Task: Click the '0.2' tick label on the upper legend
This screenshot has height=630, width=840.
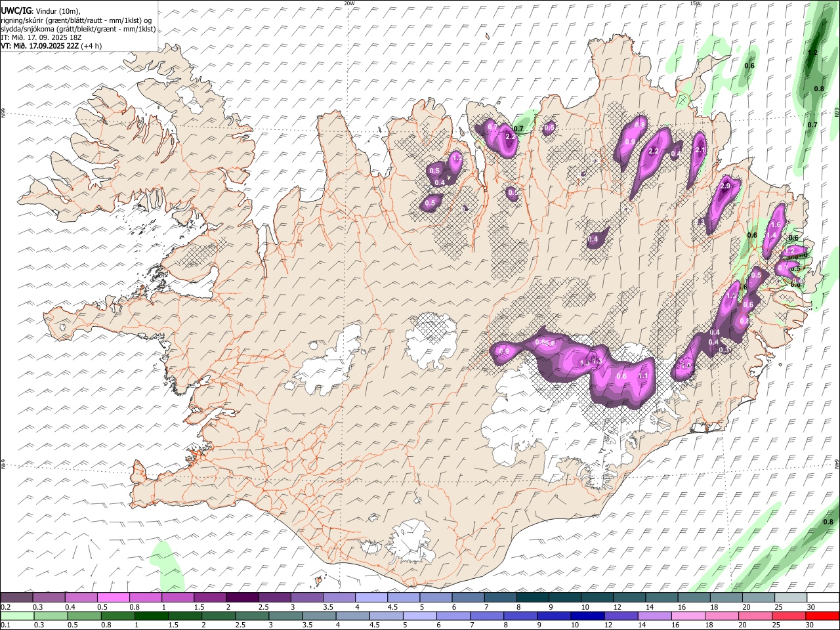Action: pyautogui.click(x=5, y=607)
